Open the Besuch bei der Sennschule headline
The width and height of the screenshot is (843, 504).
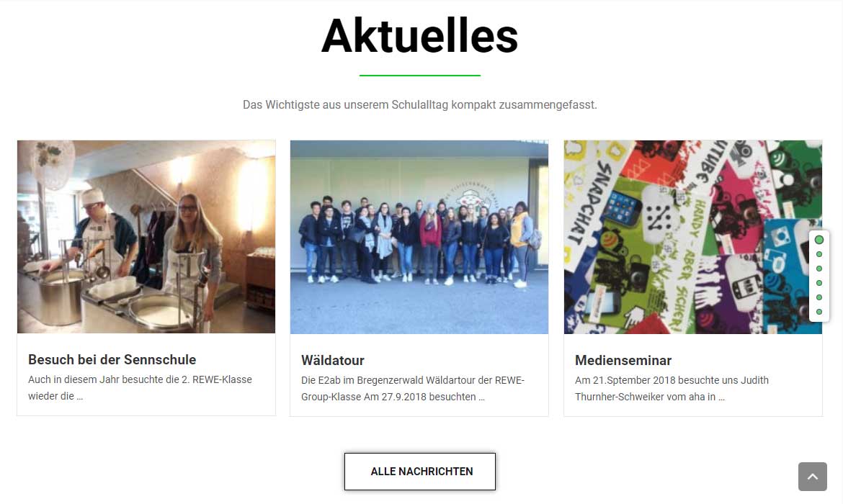pyautogui.click(x=112, y=359)
